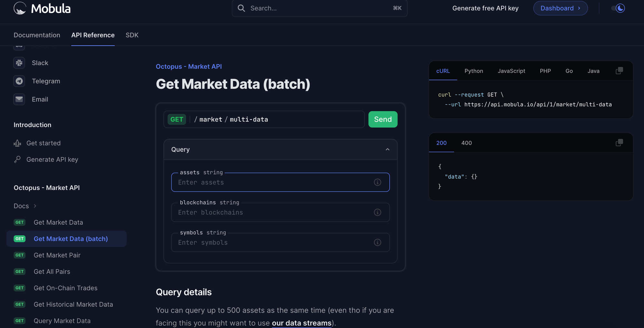Click GET badge beside Get Historical Market Data

20,304
